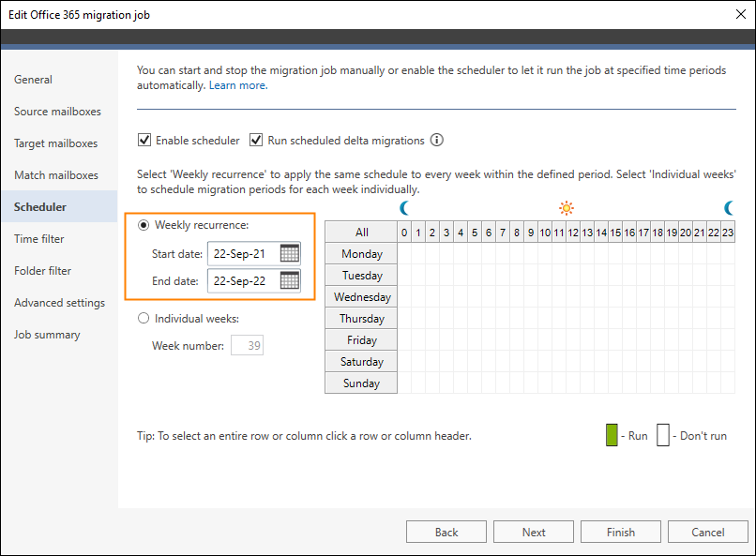Click the white Don't run legend swatch

pos(663,435)
